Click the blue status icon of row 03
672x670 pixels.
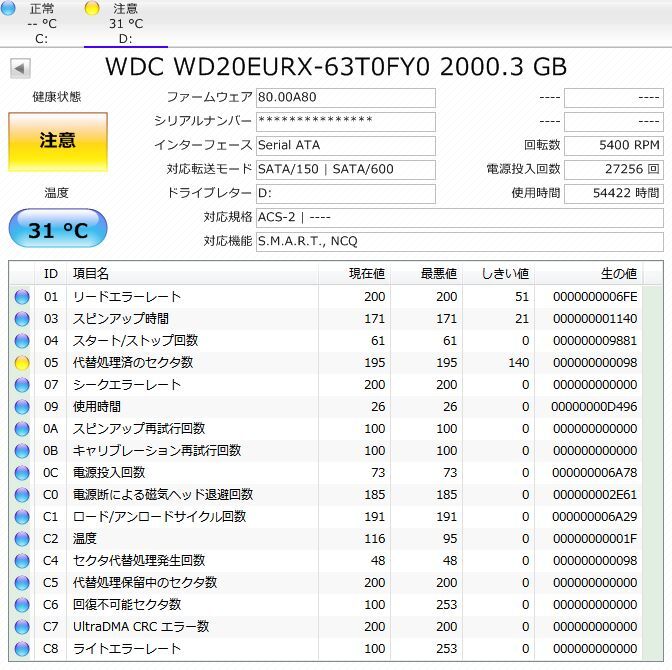click(x=22, y=319)
